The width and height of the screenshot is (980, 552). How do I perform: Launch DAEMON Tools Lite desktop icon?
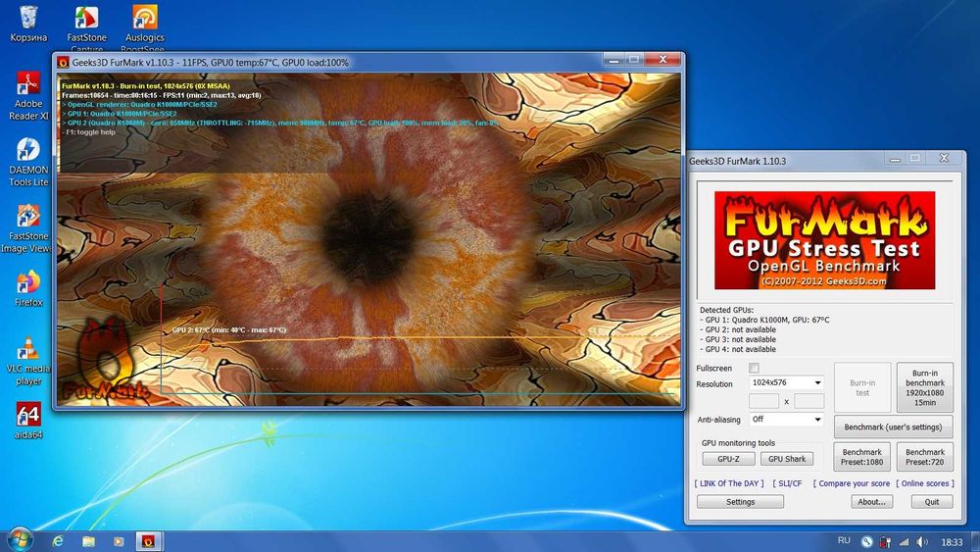pyautogui.click(x=28, y=162)
